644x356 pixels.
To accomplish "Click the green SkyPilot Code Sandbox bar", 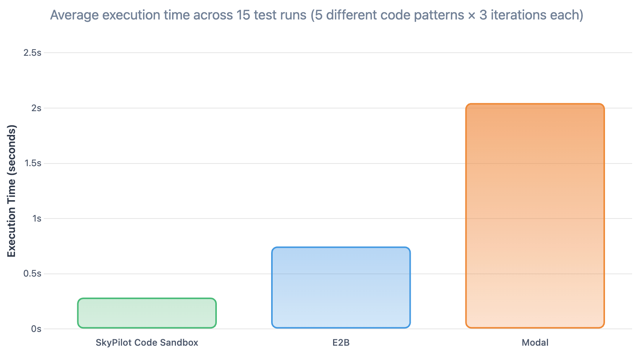I will 147,313.
